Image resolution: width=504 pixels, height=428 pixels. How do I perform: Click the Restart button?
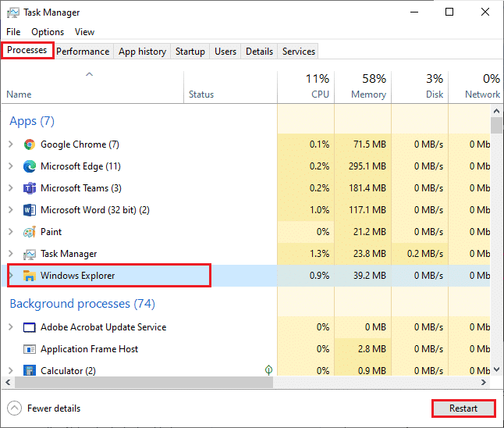click(463, 408)
